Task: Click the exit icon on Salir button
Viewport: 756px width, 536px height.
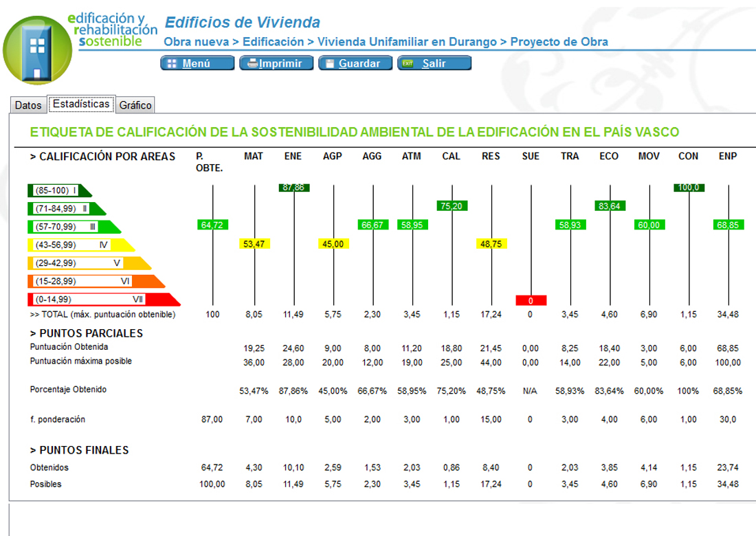Action: (x=408, y=63)
